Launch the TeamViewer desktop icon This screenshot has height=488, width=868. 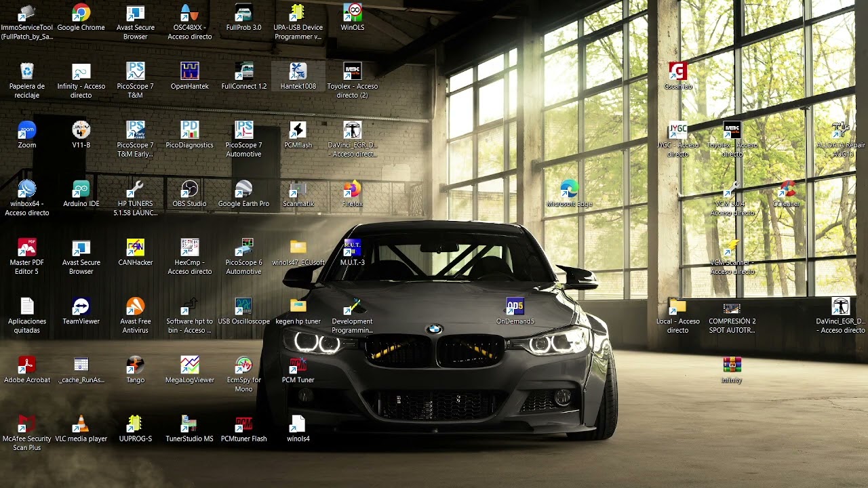(x=81, y=306)
